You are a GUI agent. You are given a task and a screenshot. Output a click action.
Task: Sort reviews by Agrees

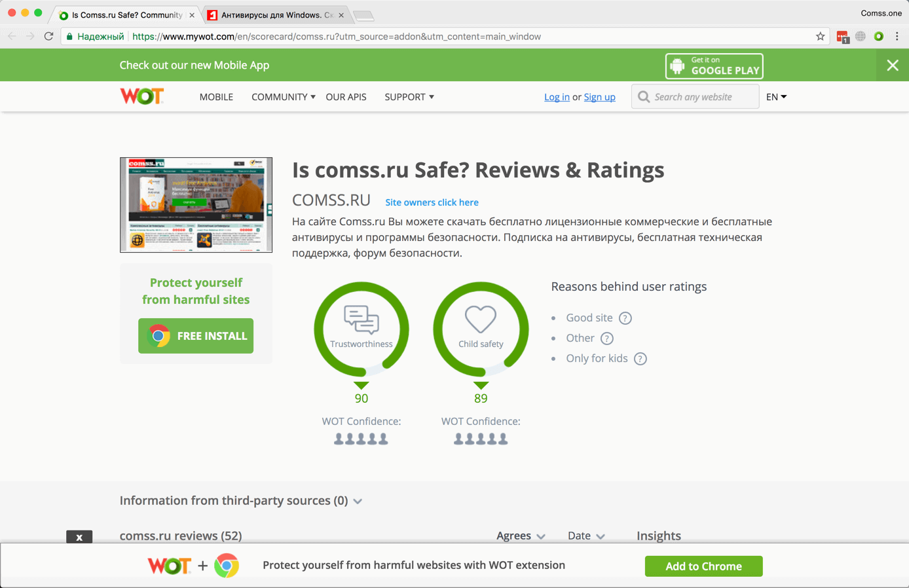tap(521, 536)
